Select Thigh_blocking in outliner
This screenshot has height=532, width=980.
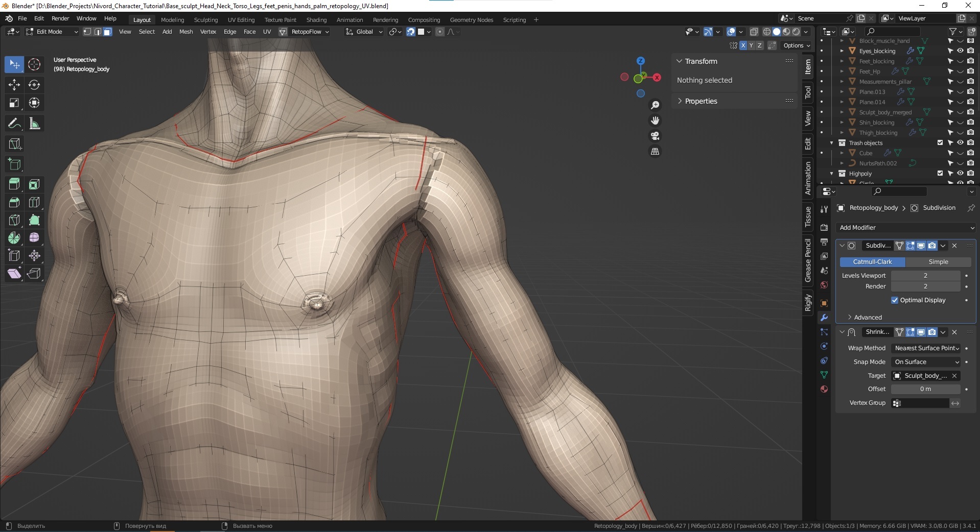pyautogui.click(x=878, y=133)
